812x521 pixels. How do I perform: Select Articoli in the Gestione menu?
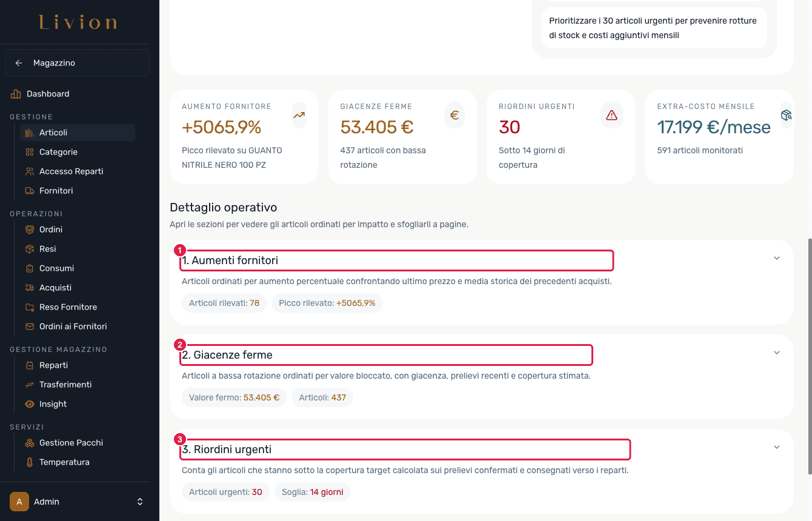coord(78,133)
